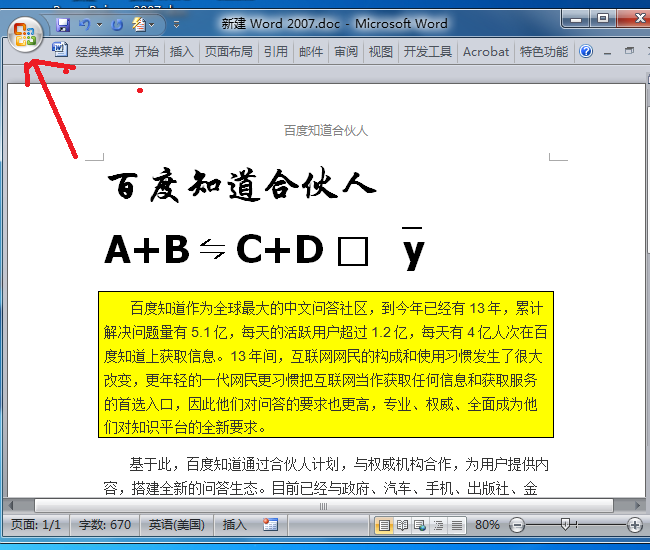
Task: Switch to Full Screen Reading view
Action: click(x=402, y=526)
